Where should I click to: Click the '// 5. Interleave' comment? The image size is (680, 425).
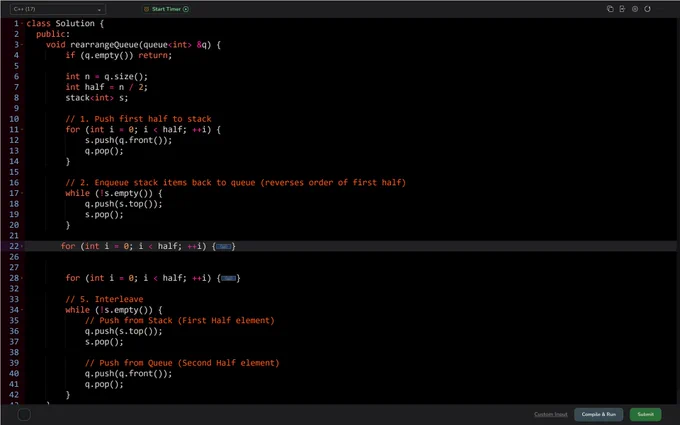(104, 299)
